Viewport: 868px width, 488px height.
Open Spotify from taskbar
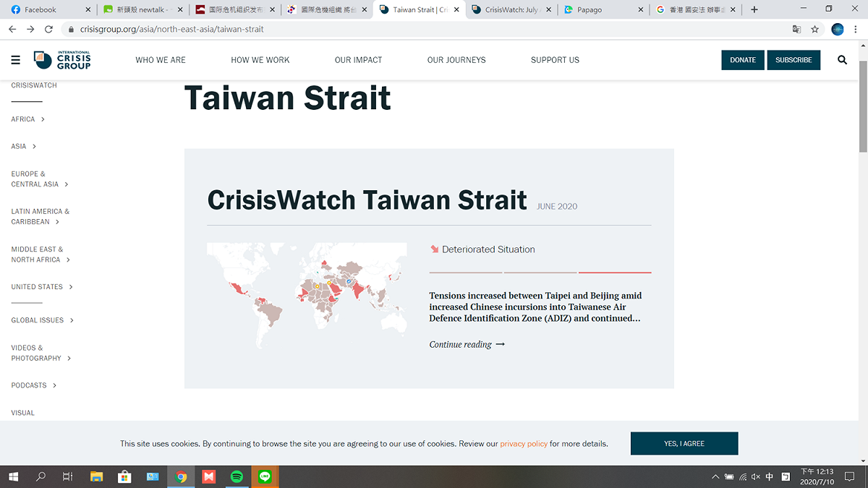pos(237,476)
